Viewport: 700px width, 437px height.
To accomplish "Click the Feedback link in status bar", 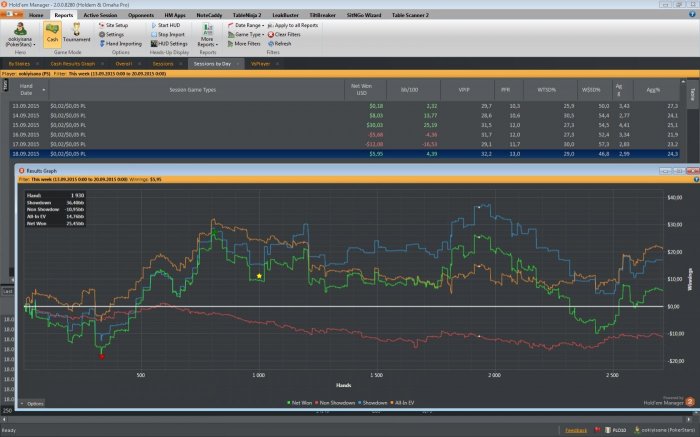I will [576, 429].
